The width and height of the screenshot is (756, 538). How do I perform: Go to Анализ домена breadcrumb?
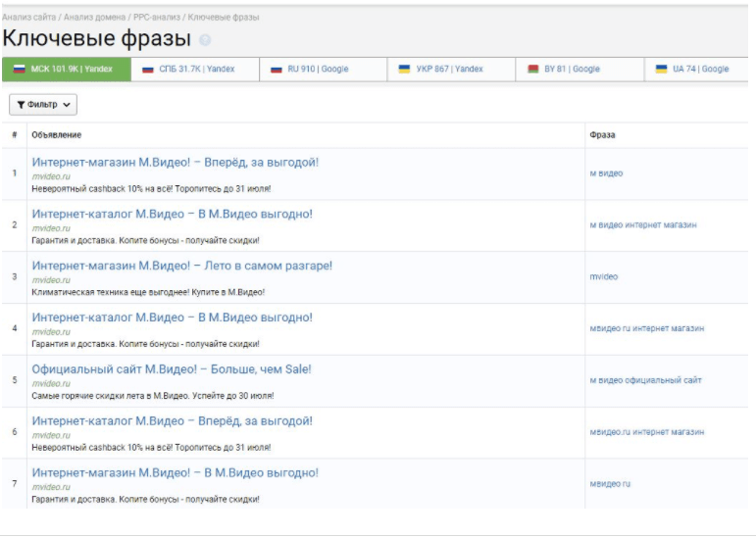[x=94, y=18]
